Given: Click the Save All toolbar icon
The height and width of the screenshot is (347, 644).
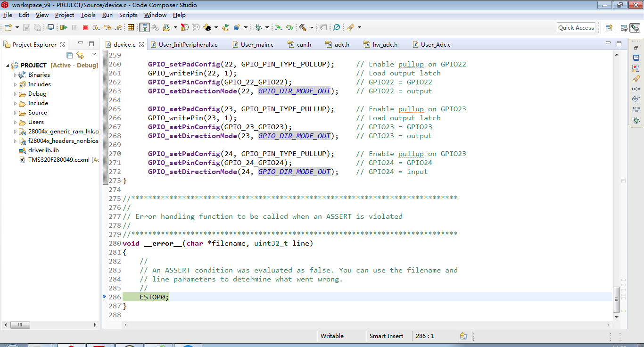Looking at the screenshot, I should (37, 27).
